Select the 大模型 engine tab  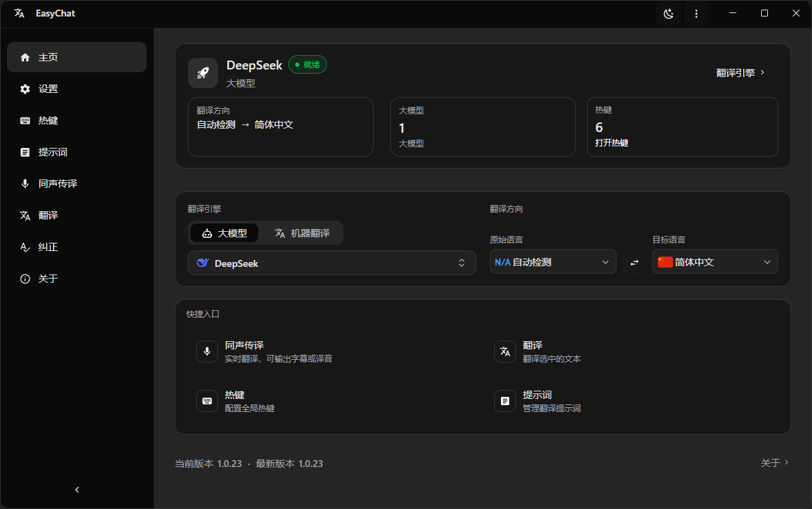click(x=224, y=234)
